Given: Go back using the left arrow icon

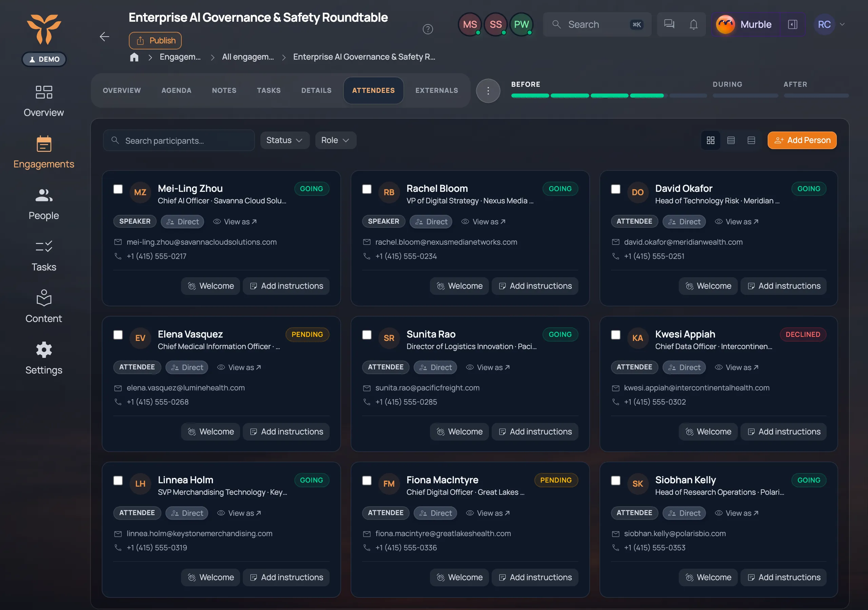Looking at the screenshot, I should 104,37.
